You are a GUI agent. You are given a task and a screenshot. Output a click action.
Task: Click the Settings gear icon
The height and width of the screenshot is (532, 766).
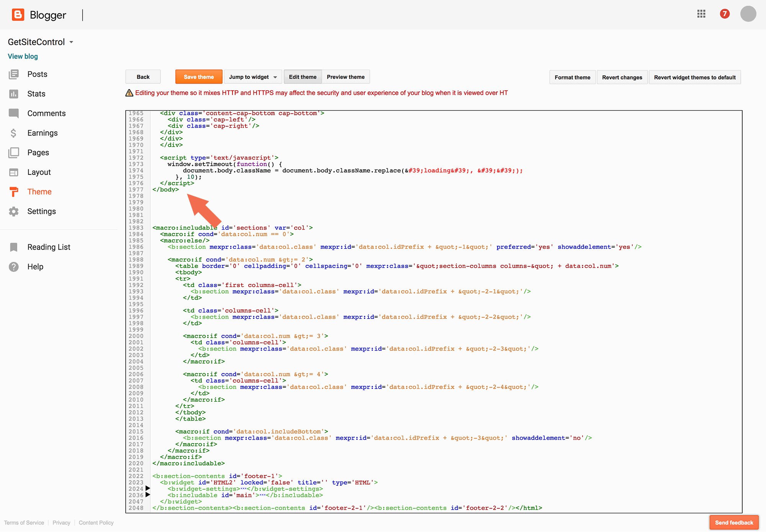click(x=14, y=211)
